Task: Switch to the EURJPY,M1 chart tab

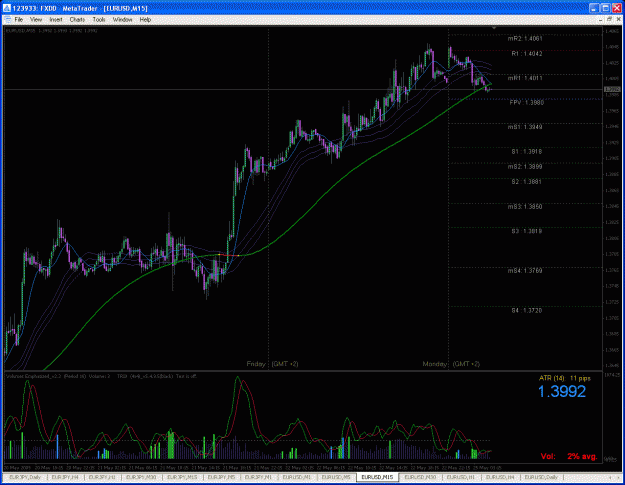Action: [258, 477]
